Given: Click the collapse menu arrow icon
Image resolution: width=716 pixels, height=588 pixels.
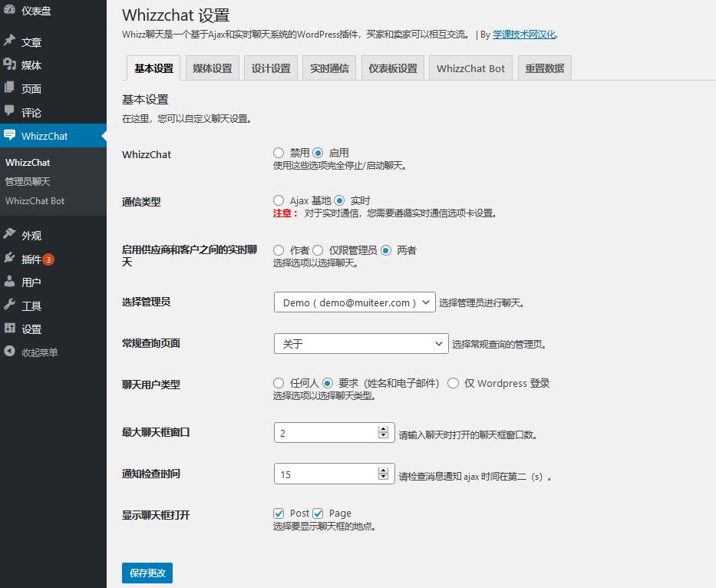Looking at the screenshot, I should click(9, 352).
